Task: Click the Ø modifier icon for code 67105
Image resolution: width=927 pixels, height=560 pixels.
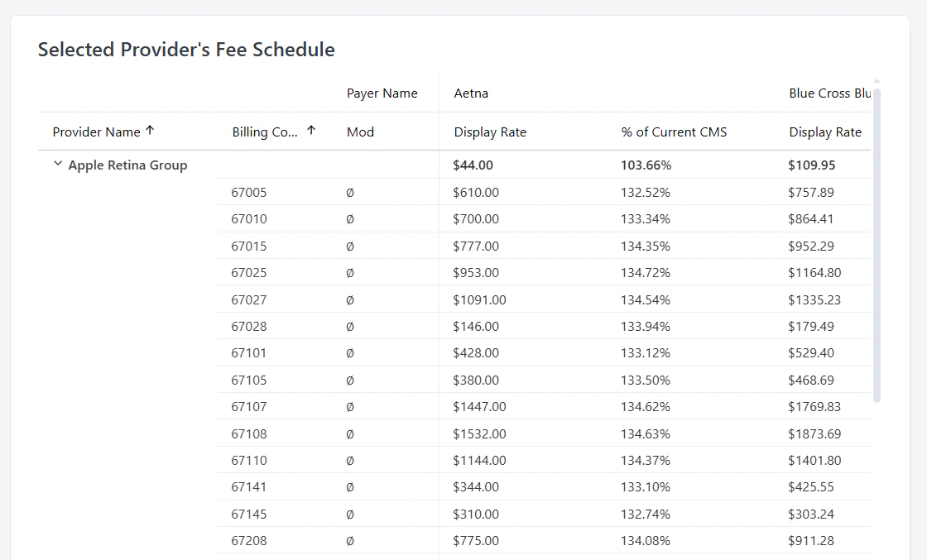Action: 348,380
